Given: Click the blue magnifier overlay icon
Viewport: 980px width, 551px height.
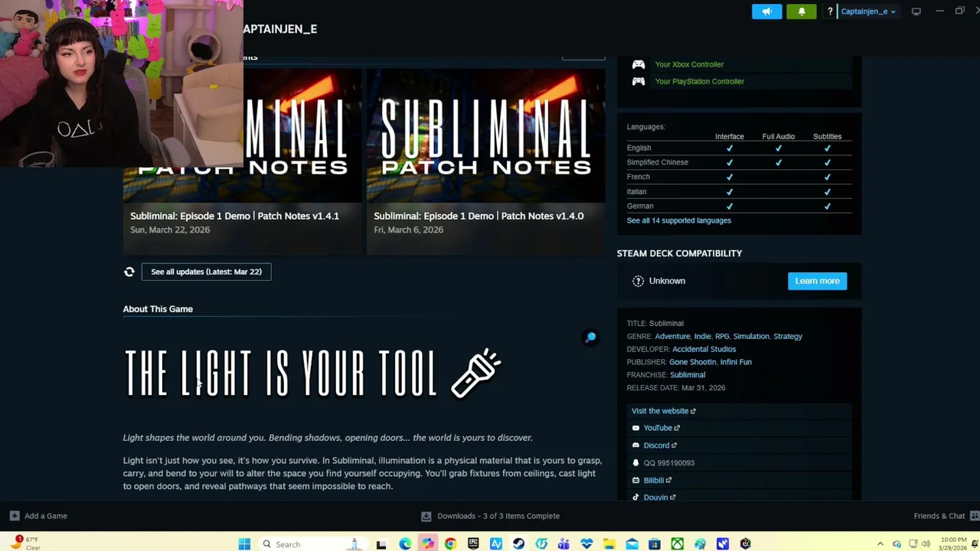Looking at the screenshot, I should (x=590, y=337).
